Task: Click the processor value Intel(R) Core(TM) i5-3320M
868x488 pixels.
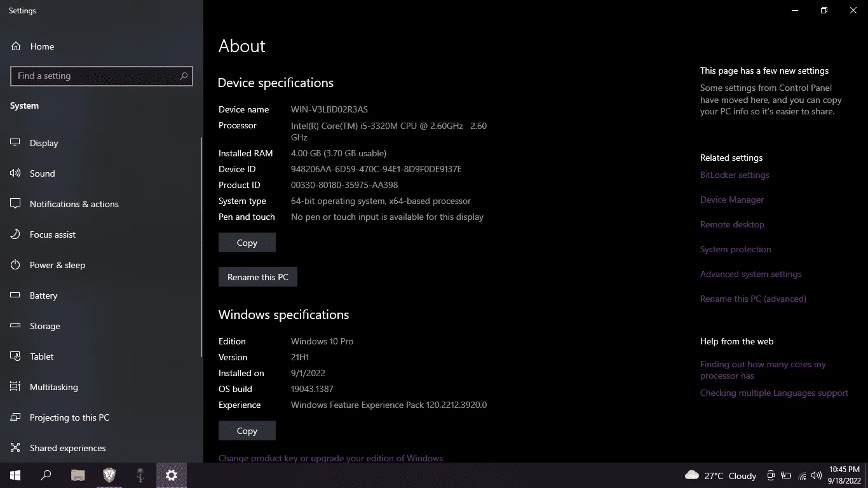Action: (389, 132)
